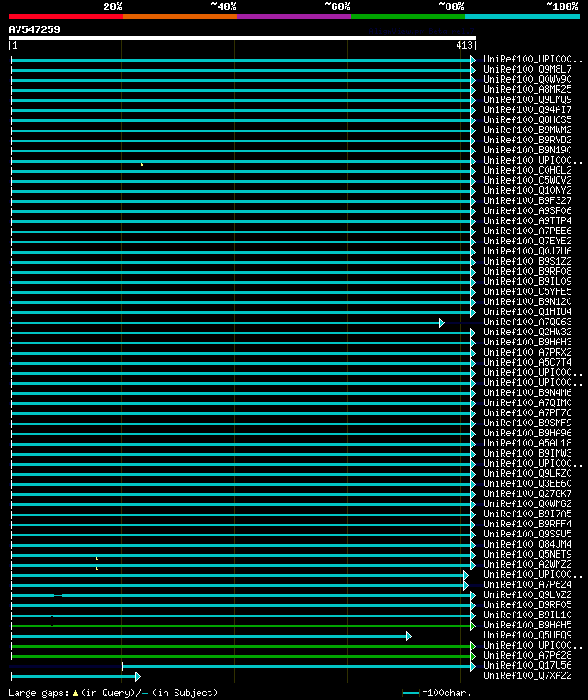Click the purple ~60% legend segment
The height and width of the screenshot is (700, 588).
[294, 17]
